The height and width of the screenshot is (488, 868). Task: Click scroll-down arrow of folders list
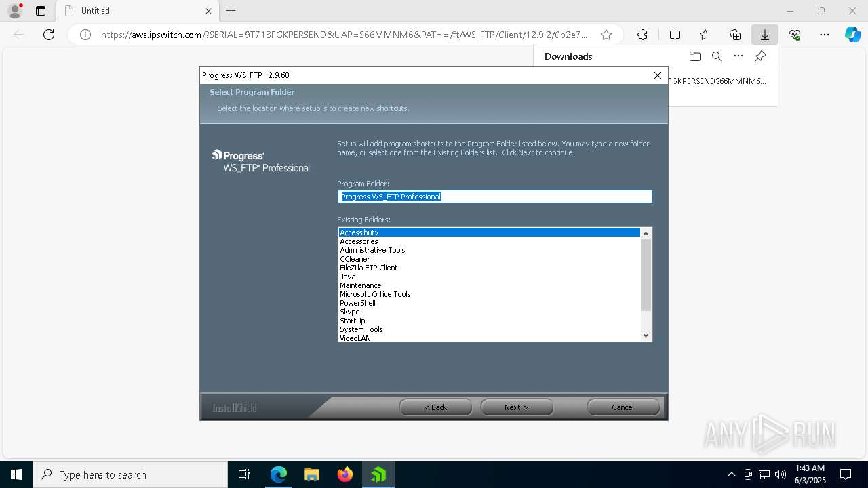[646, 335]
